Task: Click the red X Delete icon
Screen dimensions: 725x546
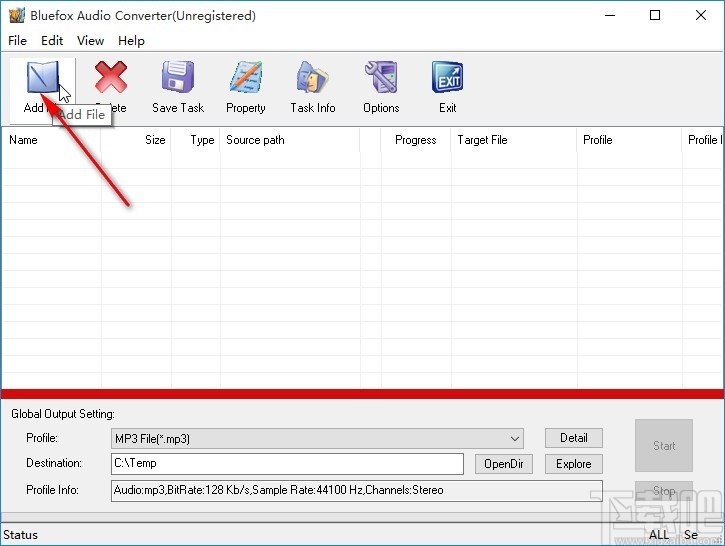Action: tap(111, 77)
